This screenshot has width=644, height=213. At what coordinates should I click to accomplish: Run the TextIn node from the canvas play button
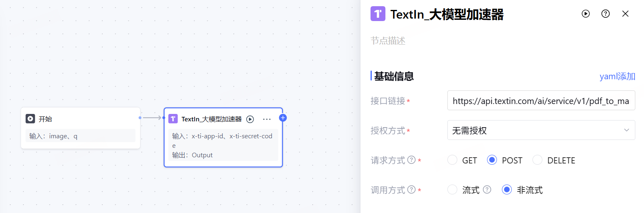pos(250,119)
